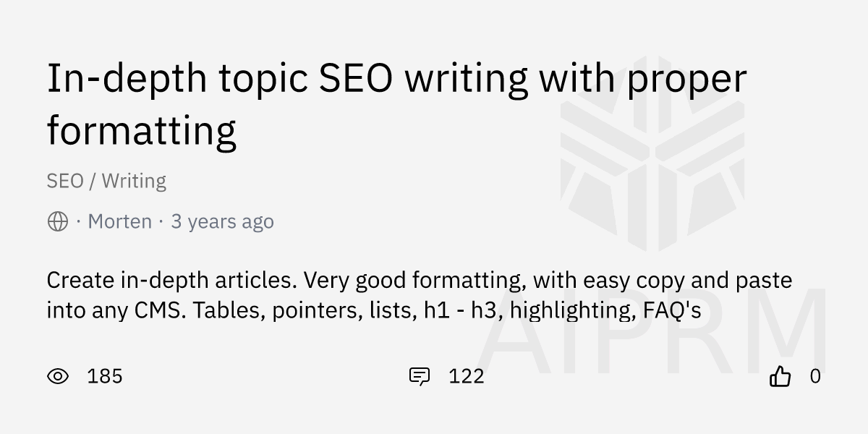Click the 122 comments count

(x=467, y=376)
